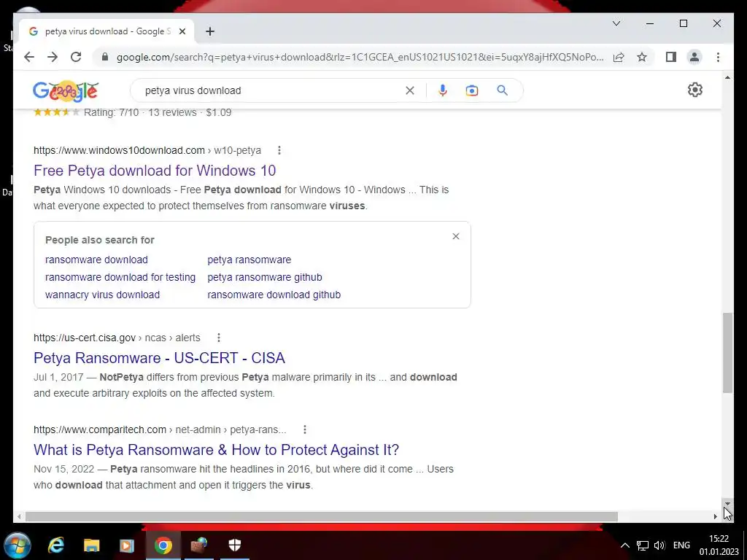
Task: Open the firewall globe taskbar app
Action: tap(199, 545)
